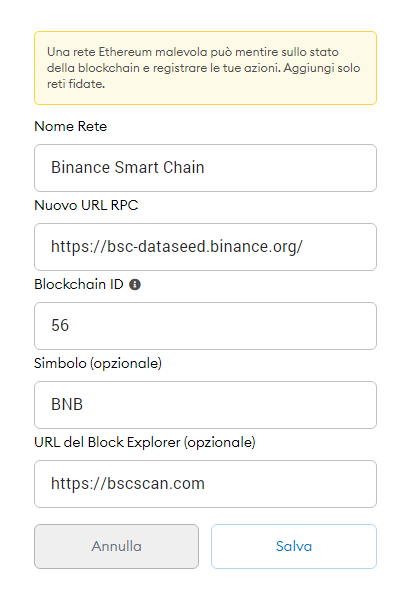The width and height of the screenshot is (404, 598).
Task: Click the 'https://bscscan.com' text
Action: (128, 484)
